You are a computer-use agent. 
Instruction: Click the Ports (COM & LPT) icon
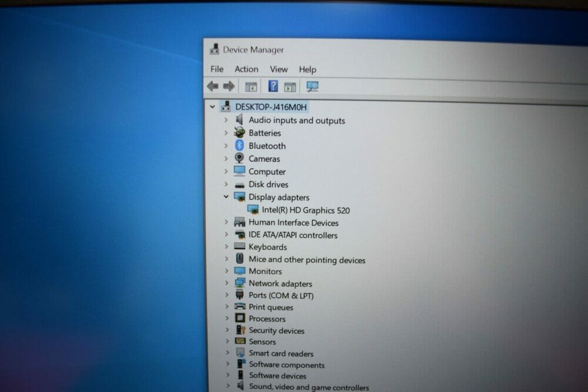pyautogui.click(x=240, y=294)
